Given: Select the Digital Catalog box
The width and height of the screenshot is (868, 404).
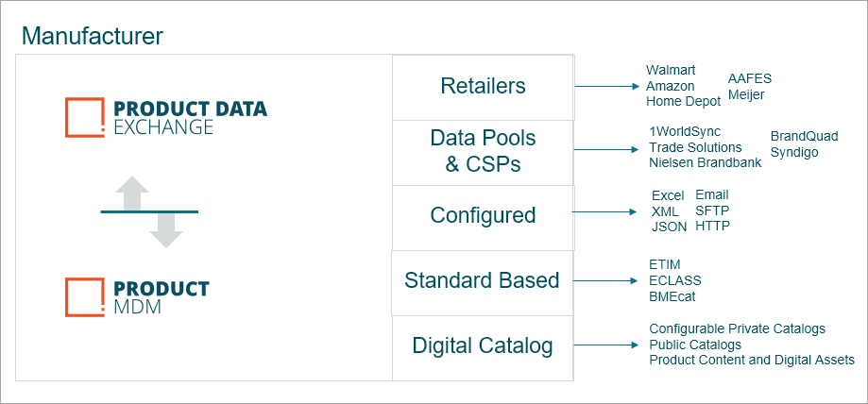Looking at the screenshot, I should [482, 345].
